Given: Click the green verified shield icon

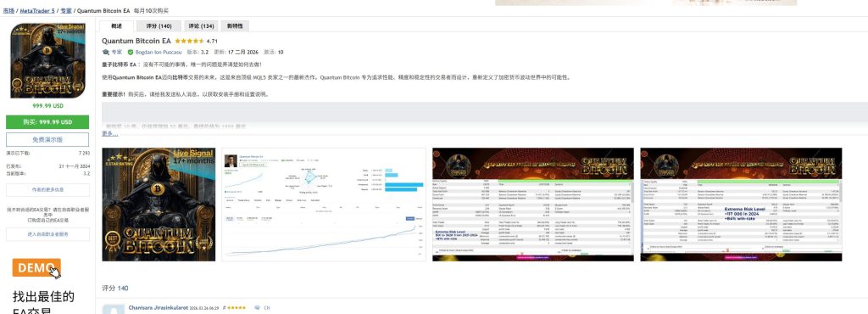Looking at the screenshot, I should click(130, 52).
